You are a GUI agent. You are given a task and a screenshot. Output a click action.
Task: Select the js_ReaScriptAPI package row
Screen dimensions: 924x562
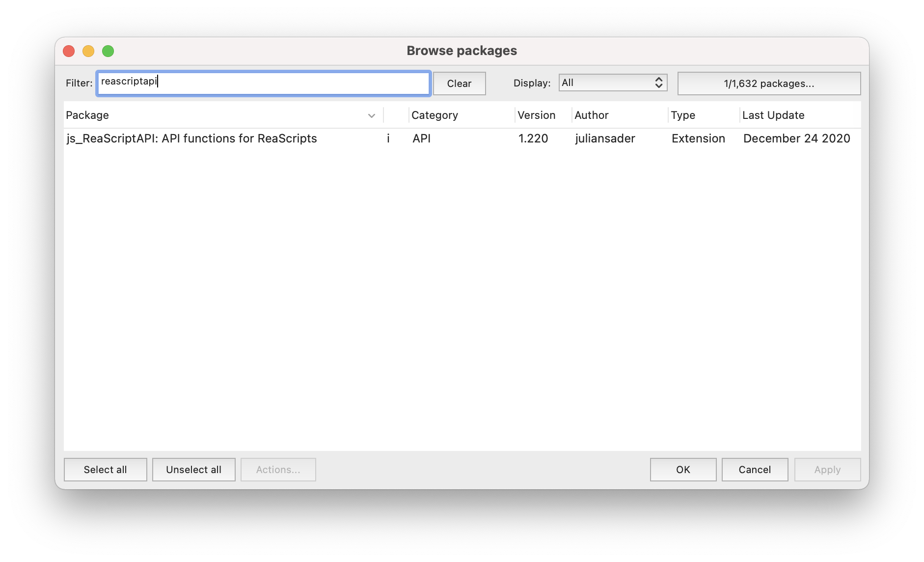tap(191, 139)
